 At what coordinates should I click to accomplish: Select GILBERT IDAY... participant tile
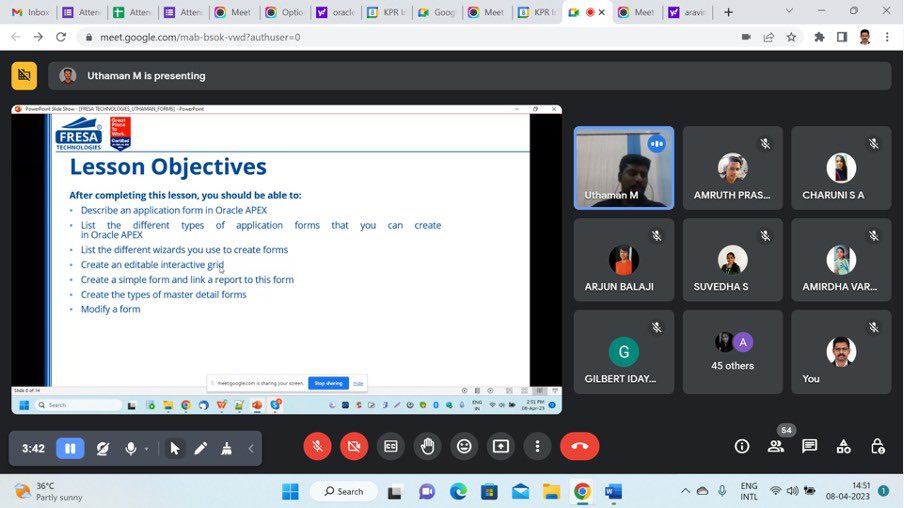(624, 352)
